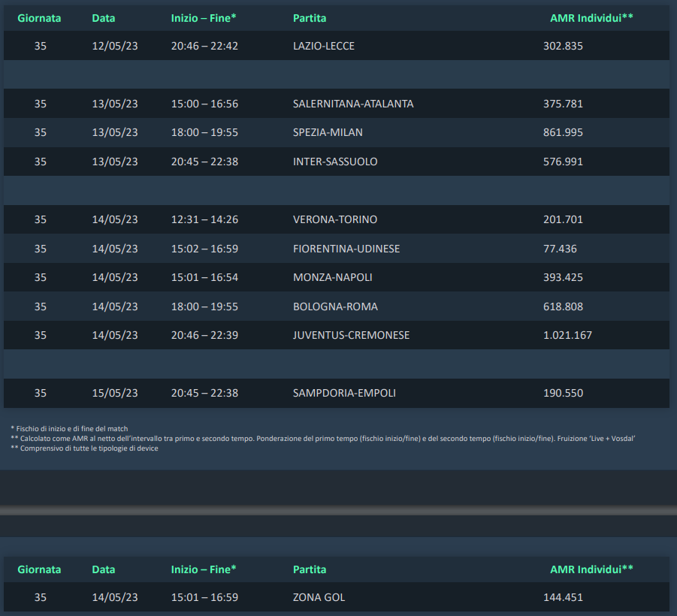The height and width of the screenshot is (616, 677).
Task: Click on the MONZA-NAPOLI match name
Action: pyautogui.click(x=332, y=277)
